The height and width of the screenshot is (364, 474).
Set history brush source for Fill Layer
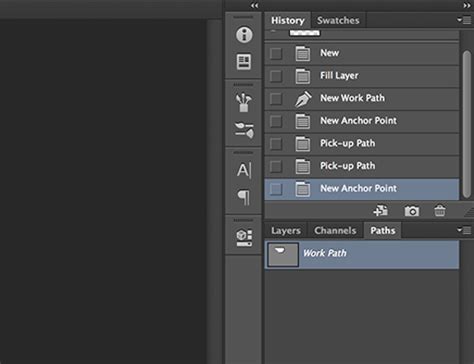pyautogui.click(x=276, y=76)
